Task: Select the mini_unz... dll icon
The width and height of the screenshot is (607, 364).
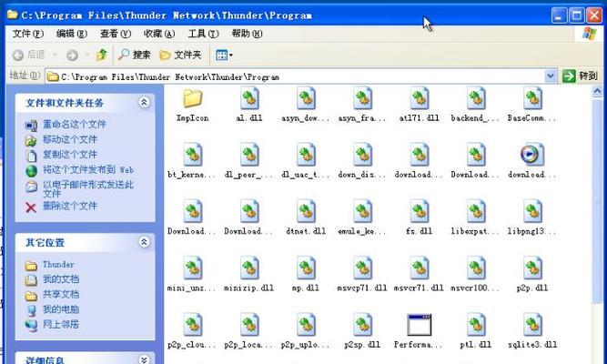Action: click(193, 268)
